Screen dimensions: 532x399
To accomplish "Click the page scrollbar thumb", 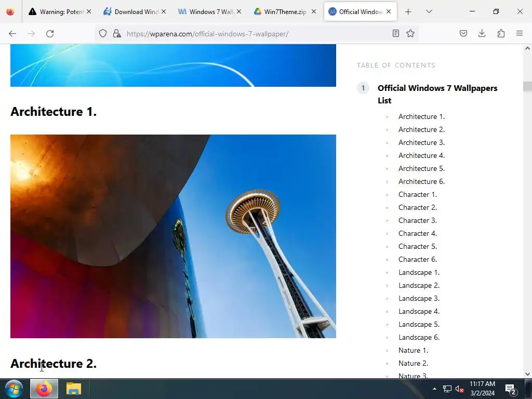I will click(527, 87).
